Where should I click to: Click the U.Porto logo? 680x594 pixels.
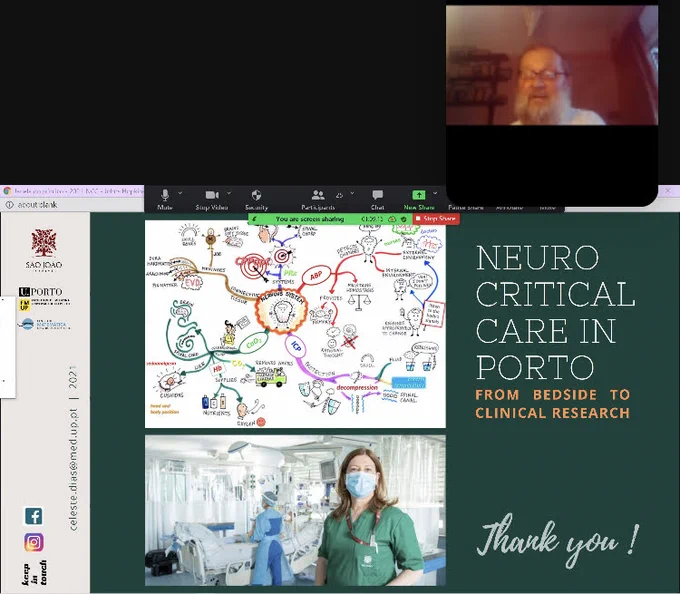(x=41, y=292)
